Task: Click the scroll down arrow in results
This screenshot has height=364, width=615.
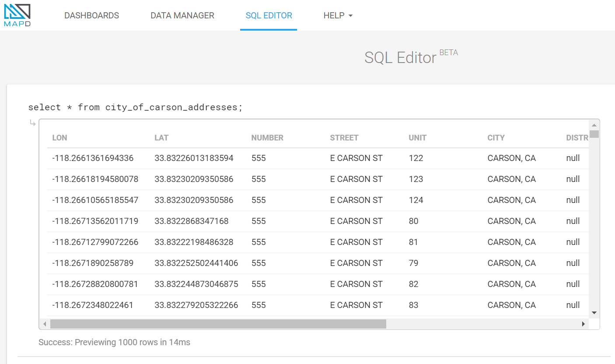Action: pos(594,312)
